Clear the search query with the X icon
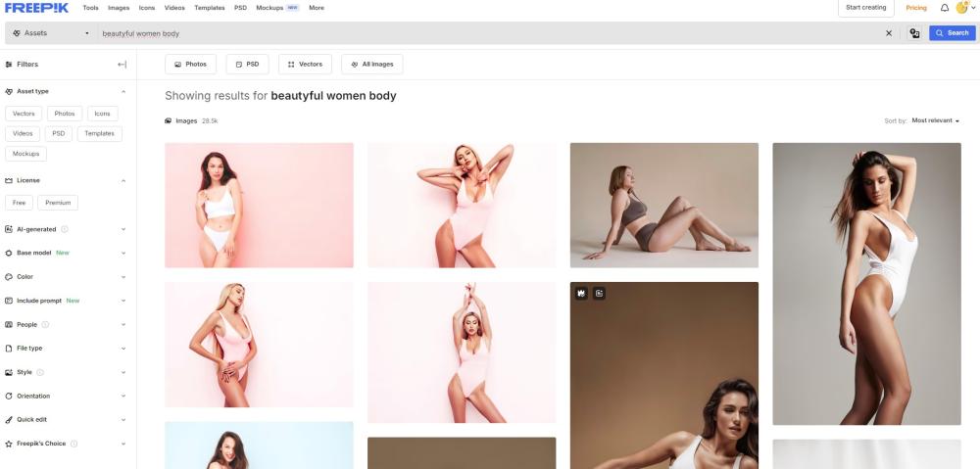 coord(889,33)
